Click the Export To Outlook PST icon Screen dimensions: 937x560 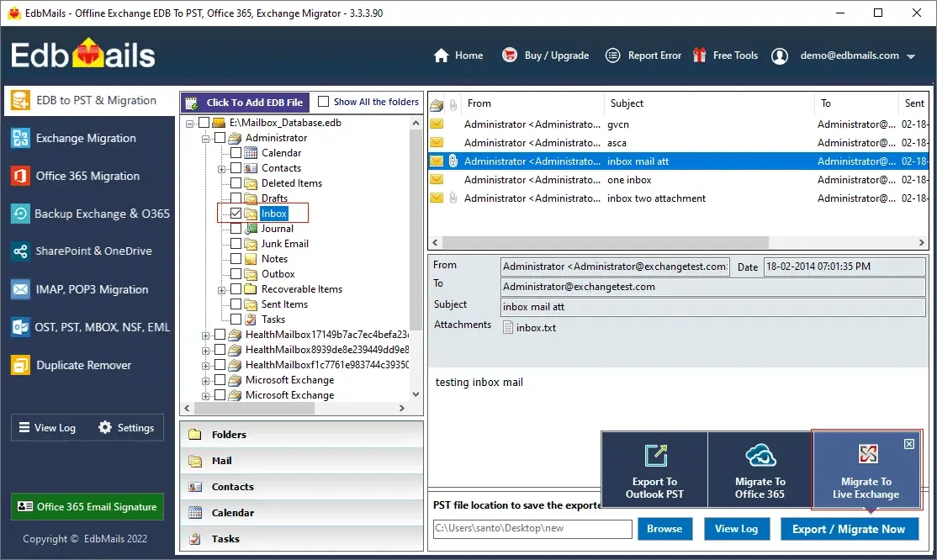[655, 456]
